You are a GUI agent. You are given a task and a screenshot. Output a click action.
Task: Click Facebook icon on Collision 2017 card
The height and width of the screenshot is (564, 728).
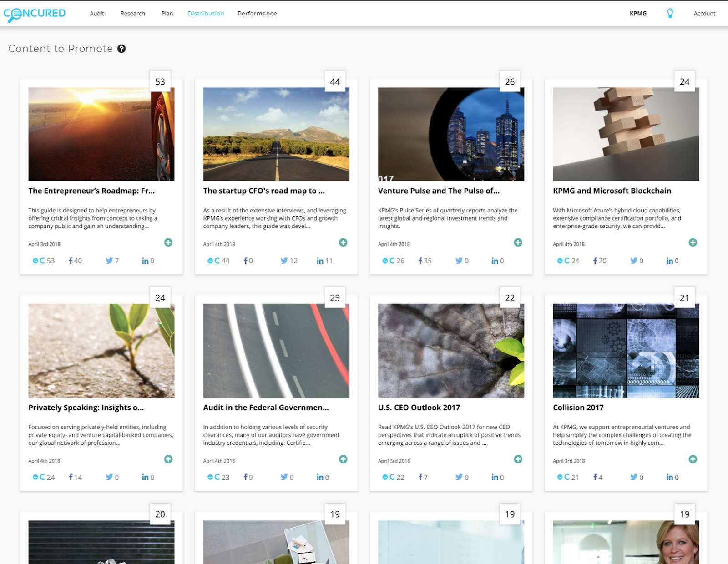pyautogui.click(x=595, y=477)
